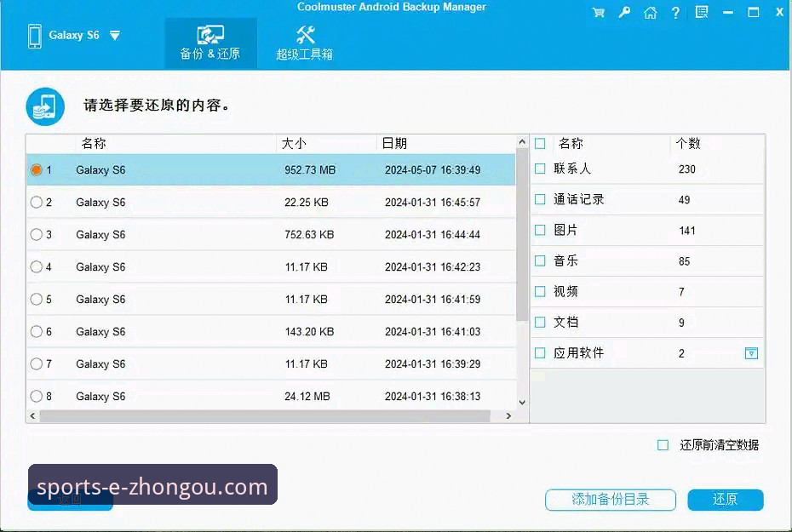Open the Galaxy S6 device dropdown arrow
Viewport: 792px width, 532px height.
(x=115, y=36)
